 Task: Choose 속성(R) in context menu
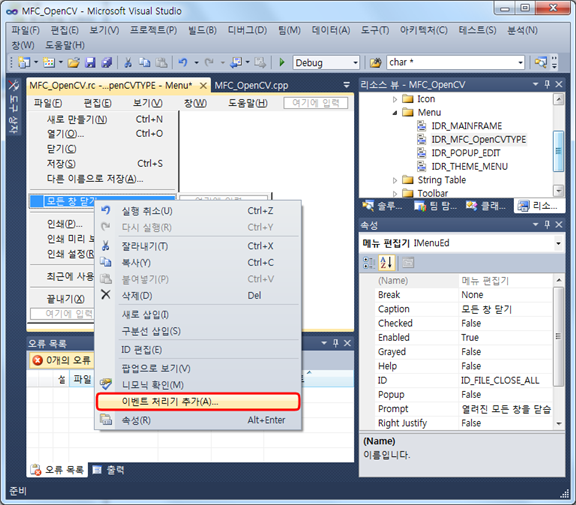198,420
